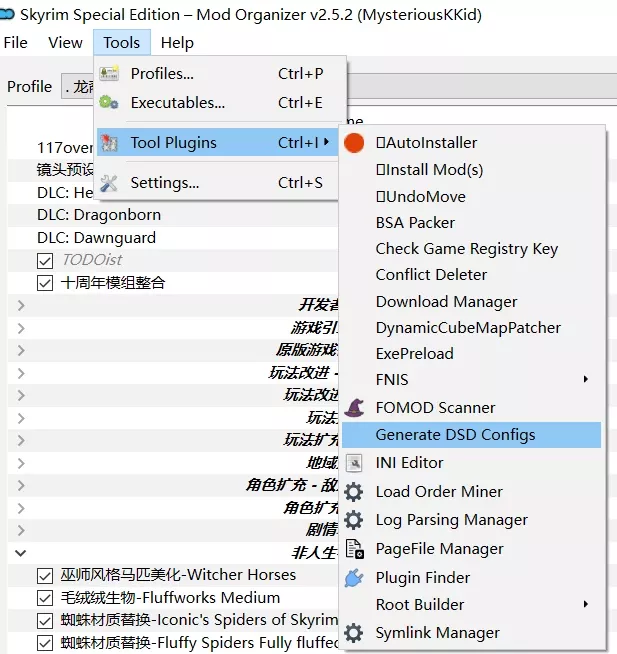Select Conflict Deleter plugin
Viewport: 617px width, 654px height.
pyautogui.click(x=471, y=275)
